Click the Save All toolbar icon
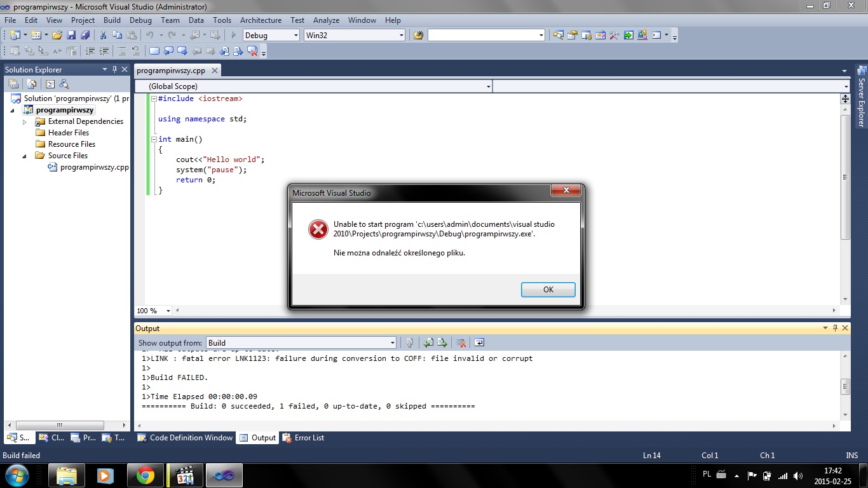The width and height of the screenshot is (868, 488). click(85, 35)
